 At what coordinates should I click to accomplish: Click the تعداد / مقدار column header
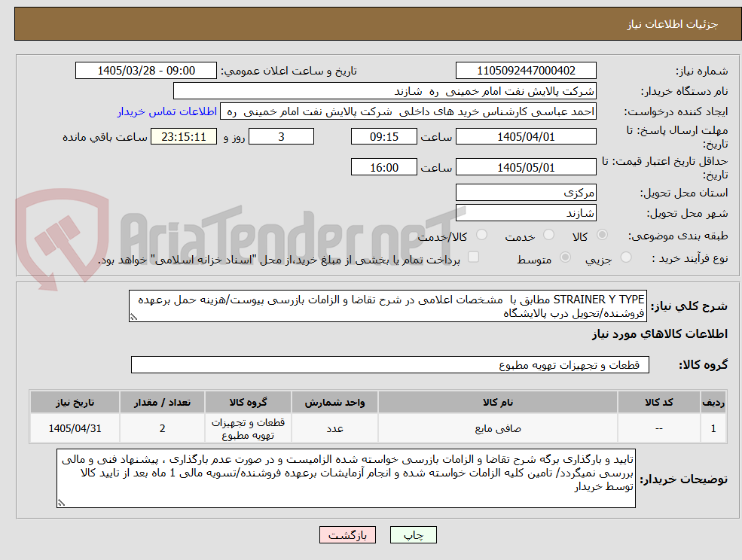click(x=162, y=402)
